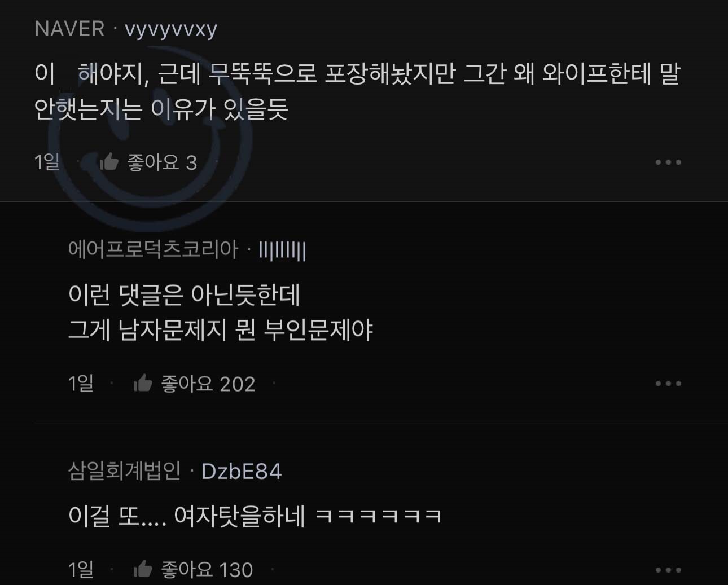Click the 삼일회계법인 company label
The height and width of the screenshot is (585, 728).
point(124,470)
